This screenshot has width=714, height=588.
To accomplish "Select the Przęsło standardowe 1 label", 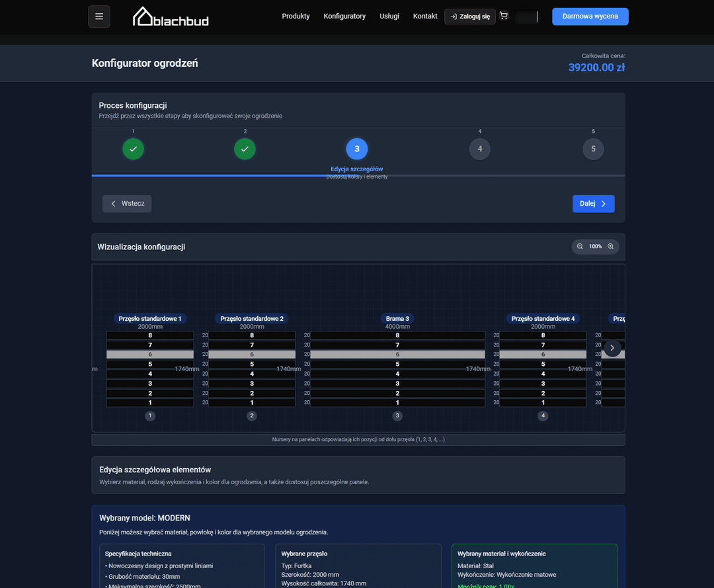I will 150,318.
